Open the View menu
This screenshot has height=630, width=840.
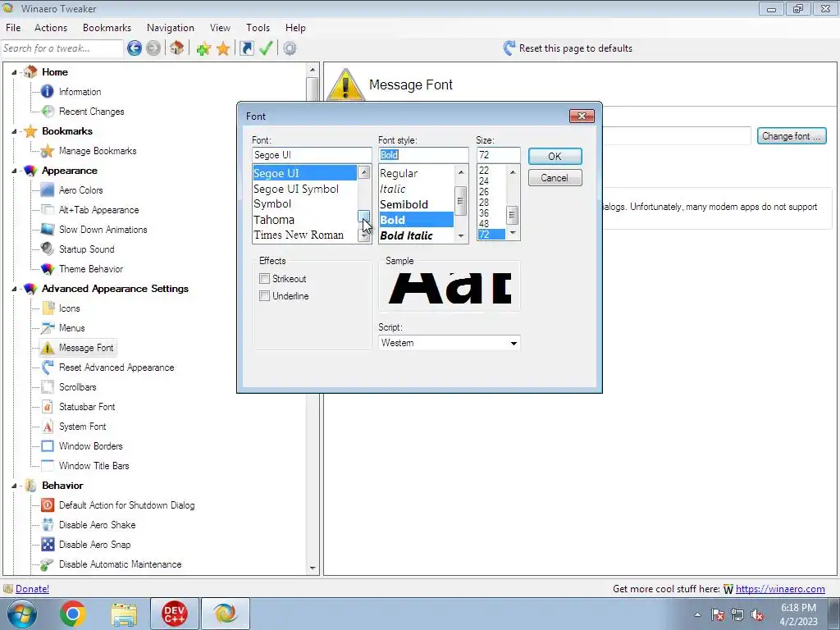pyautogui.click(x=220, y=28)
